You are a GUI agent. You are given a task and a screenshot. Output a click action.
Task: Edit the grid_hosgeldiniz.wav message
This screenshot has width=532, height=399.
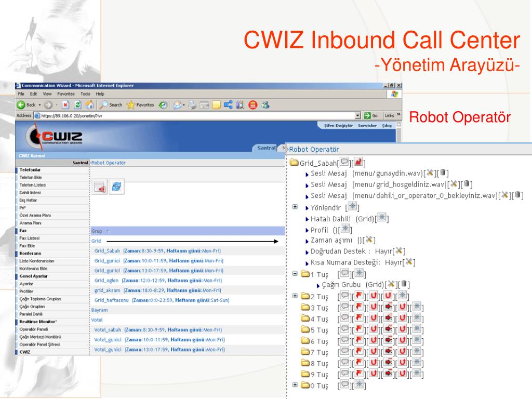pyautogui.click(x=454, y=184)
